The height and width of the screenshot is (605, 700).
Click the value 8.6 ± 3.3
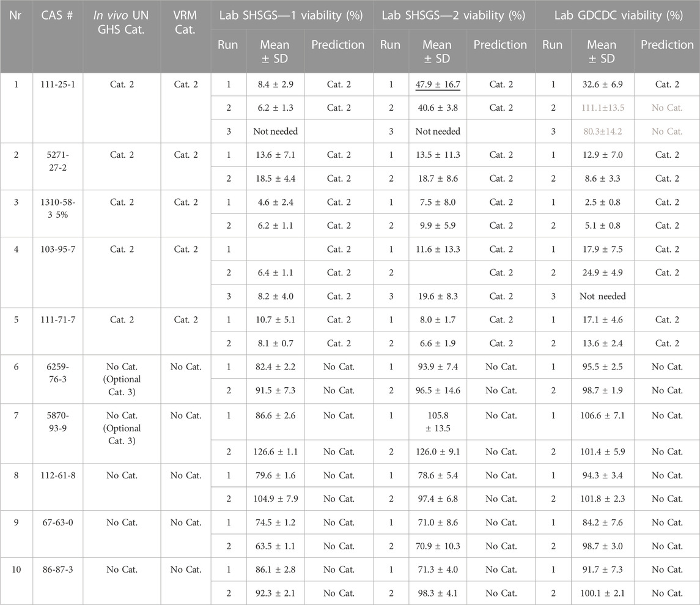(x=603, y=179)
